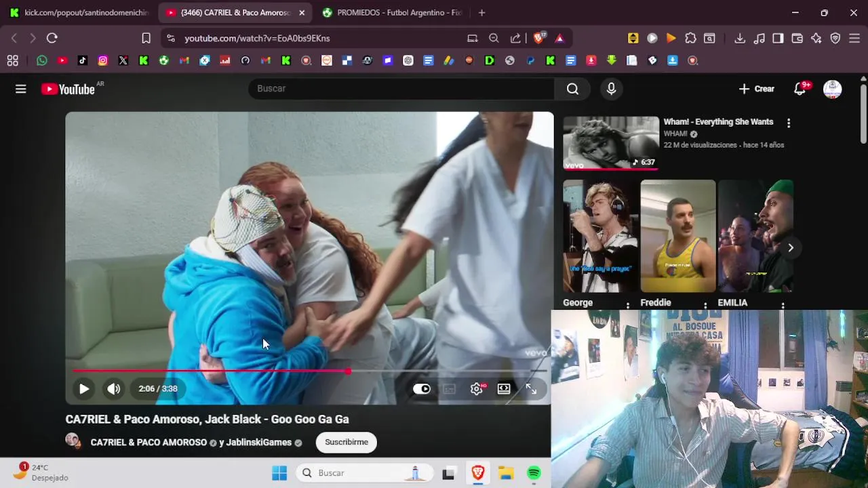Open more options for George short
The height and width of the screenshot is (488, 868).
tap(628, 305)
